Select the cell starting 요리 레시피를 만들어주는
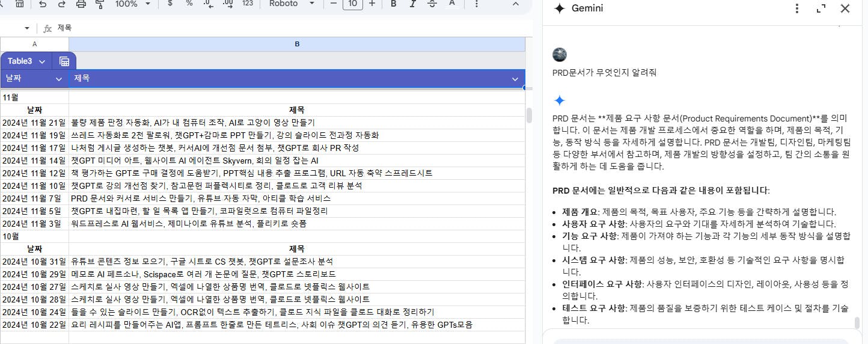The height and width of the screenshot is (344, 868). (x=297, y=324)
